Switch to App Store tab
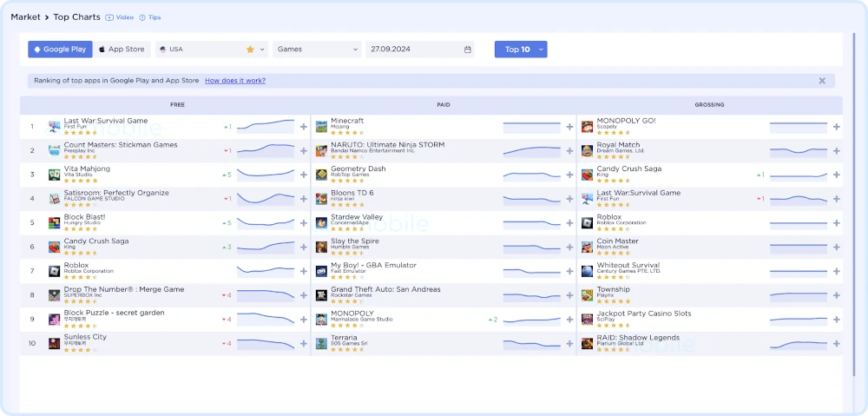868x416 pixels. (122, 50)
